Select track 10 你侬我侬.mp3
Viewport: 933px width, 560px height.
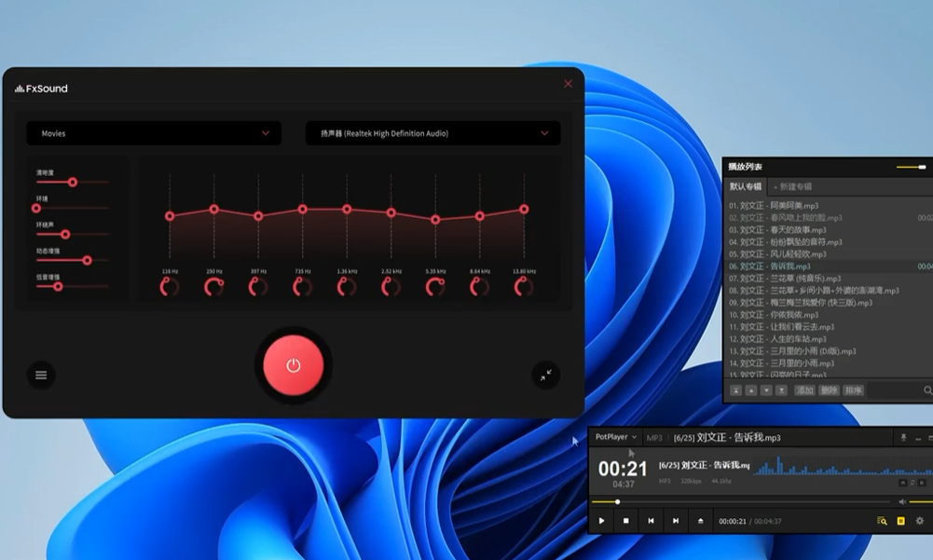pos(828,315)
